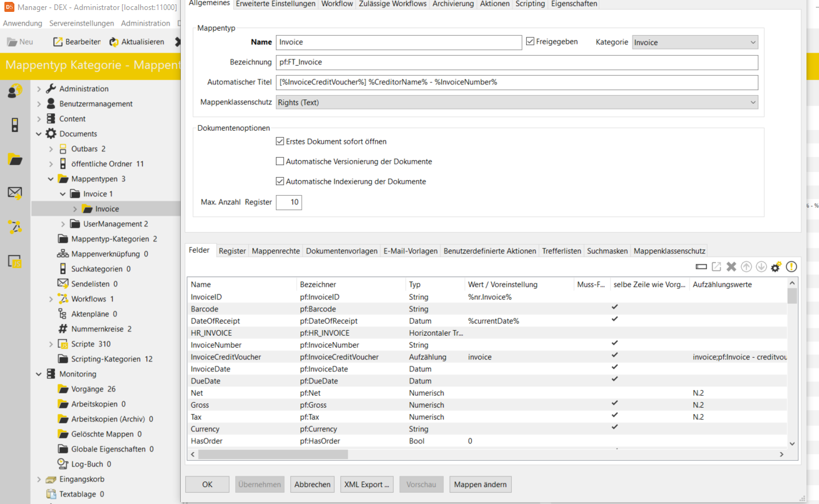Click the gear with star icon above the Felder table
The width and height of the screenshot is (819, 504).
click(776, 267)
